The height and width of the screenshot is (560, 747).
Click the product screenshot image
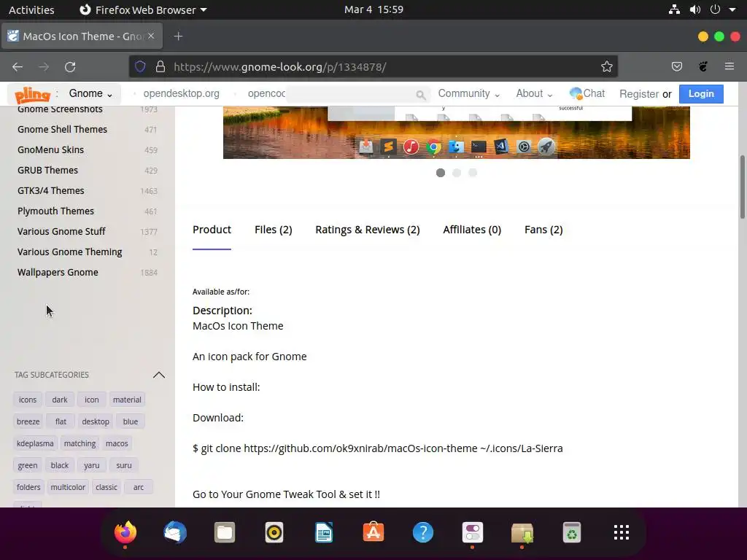(x=457, y=133)
